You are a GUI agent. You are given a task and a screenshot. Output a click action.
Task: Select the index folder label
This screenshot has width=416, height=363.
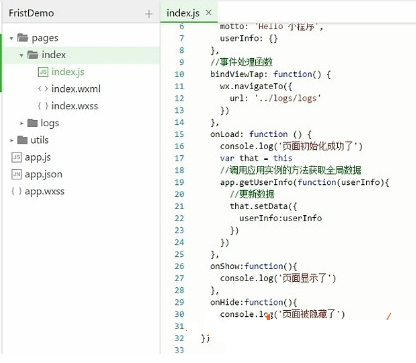click(x=54, y=55)
